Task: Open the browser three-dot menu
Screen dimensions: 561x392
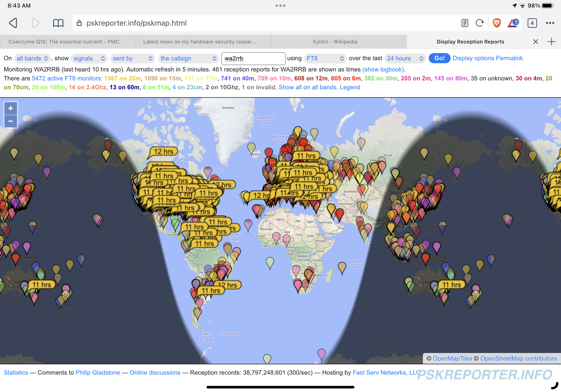Action: coord(550,23)
